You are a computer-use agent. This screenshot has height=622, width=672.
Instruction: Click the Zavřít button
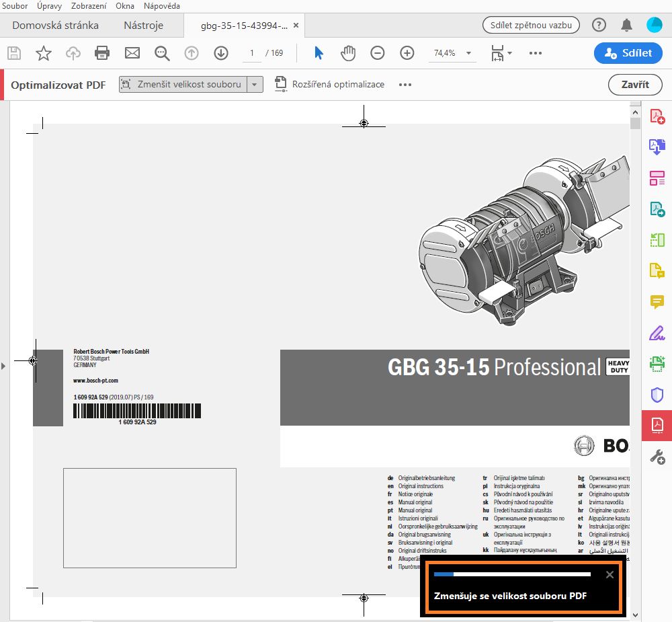(x=635, y=85)
